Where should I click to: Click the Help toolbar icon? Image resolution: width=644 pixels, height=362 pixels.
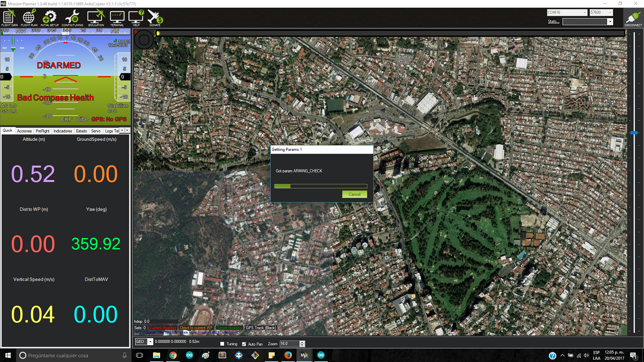pyautogui.click(x=136, y=18)
